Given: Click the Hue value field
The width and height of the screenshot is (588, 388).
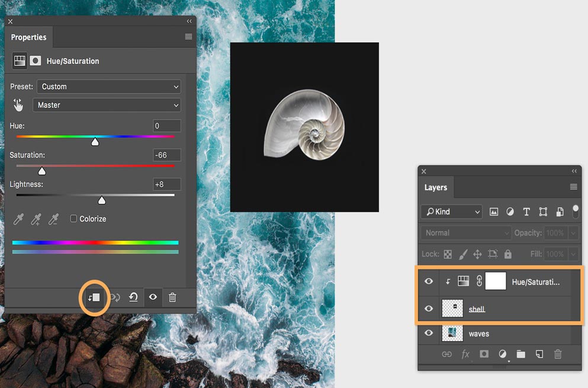Looking at the screenshot, I should click(167, 126).
